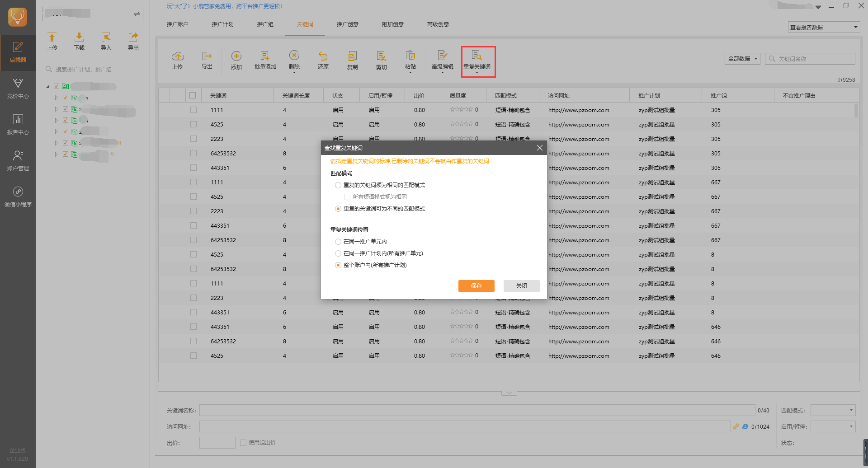Check the first row checkbox for keyword 1111
This screenshot has height=468, width=868.
tap(193, 110)
